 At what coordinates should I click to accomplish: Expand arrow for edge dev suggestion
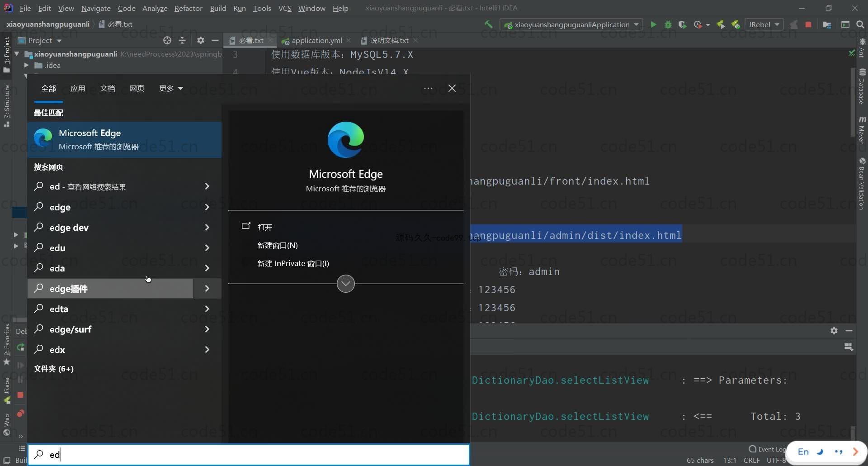click(x=207, y=227)
